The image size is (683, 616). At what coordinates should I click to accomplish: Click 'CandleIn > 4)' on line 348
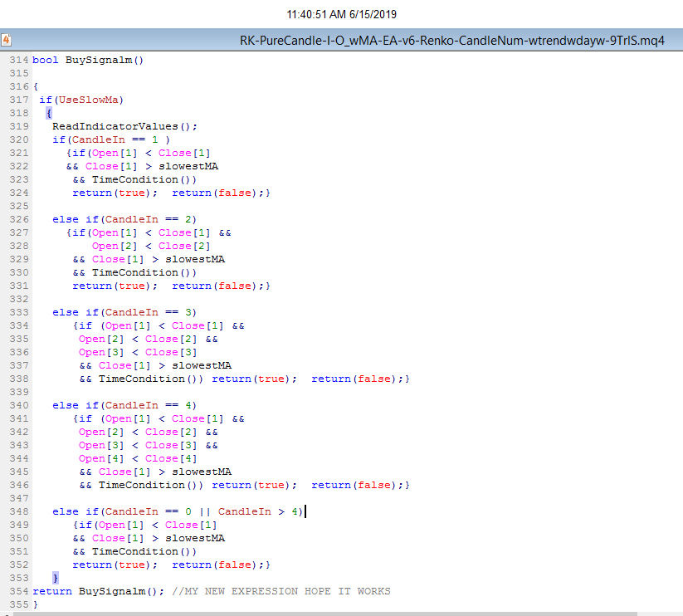pyautogui.click(x=261, y=512)
